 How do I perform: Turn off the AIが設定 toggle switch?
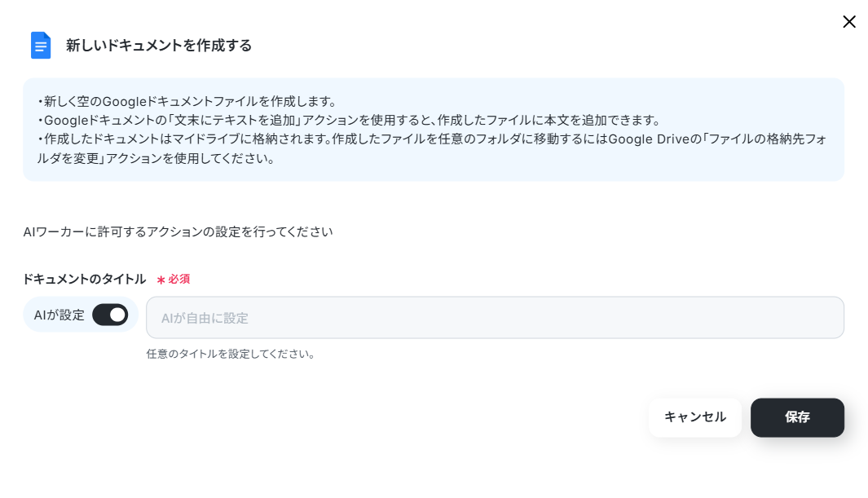[x=110, y=315]
